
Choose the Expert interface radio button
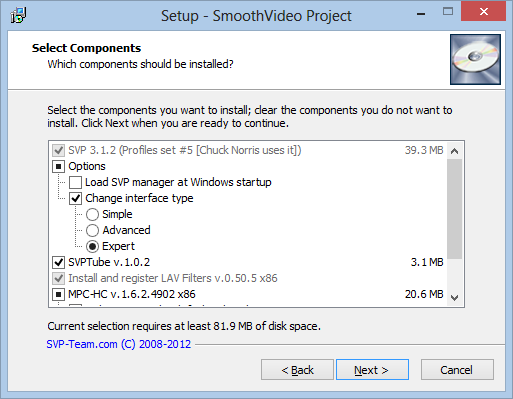(92, 246)
